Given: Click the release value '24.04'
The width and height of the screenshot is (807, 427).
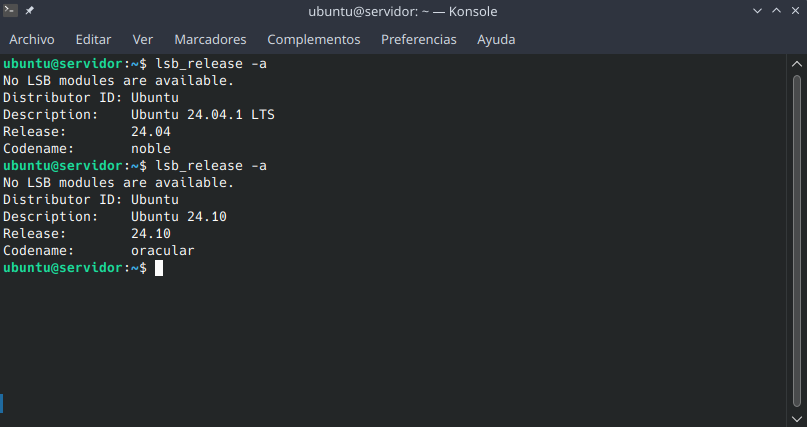Looking at the screenshot, I should point(151,131).
